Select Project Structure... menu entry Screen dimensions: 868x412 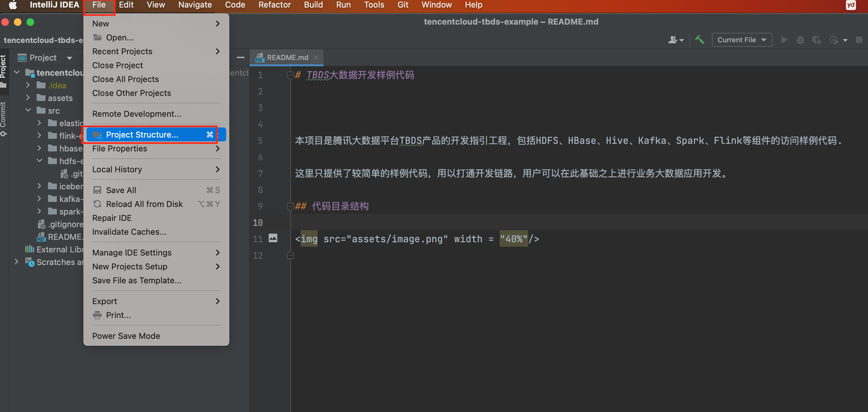tap(142, 135)
